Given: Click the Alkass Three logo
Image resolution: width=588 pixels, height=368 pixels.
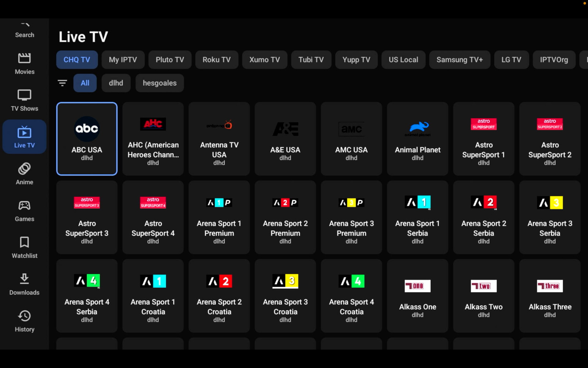Looking at the screenshot, I should tap(550, 286).
